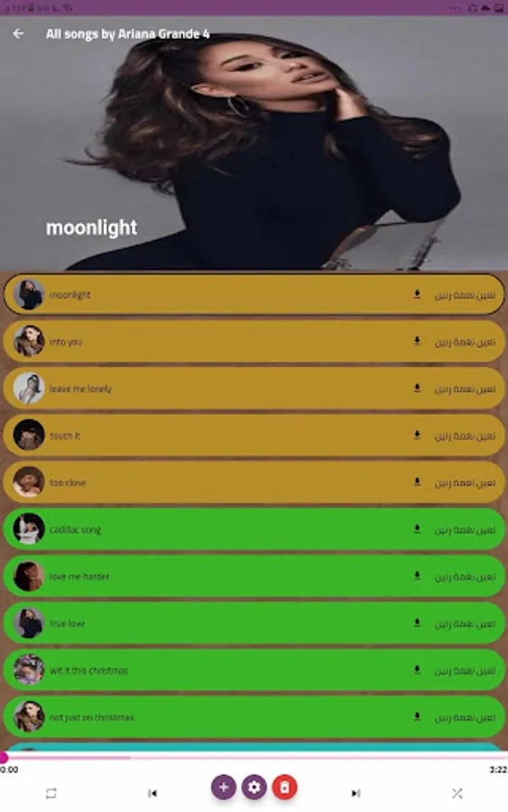This screenshot has width=508, height=812.
Task: Download the true love track
Action: click(417, 623)
